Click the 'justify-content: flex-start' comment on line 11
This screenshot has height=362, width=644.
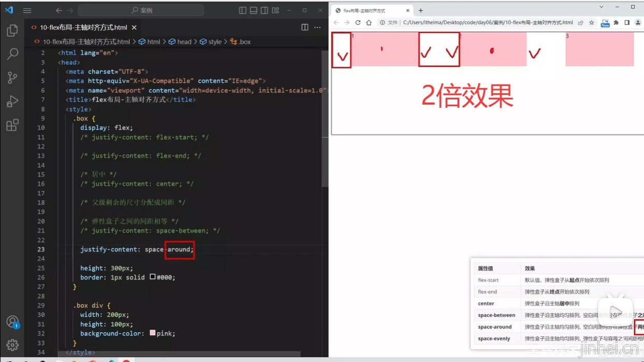[145, 137]
